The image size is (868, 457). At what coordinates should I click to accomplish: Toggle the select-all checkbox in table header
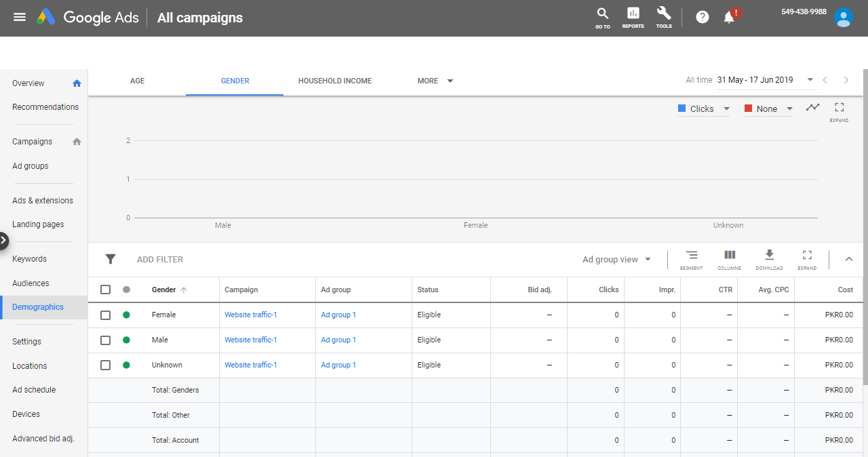105,290
